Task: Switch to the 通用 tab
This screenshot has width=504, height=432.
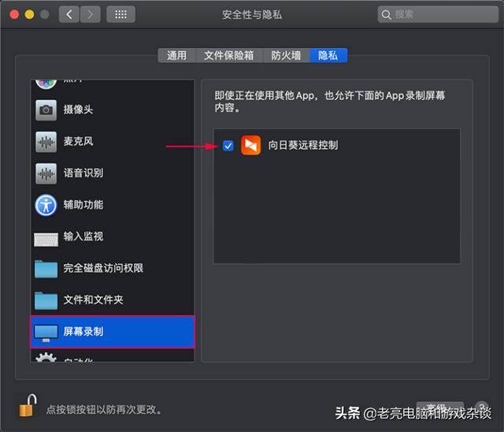Action: coord(176,56)
